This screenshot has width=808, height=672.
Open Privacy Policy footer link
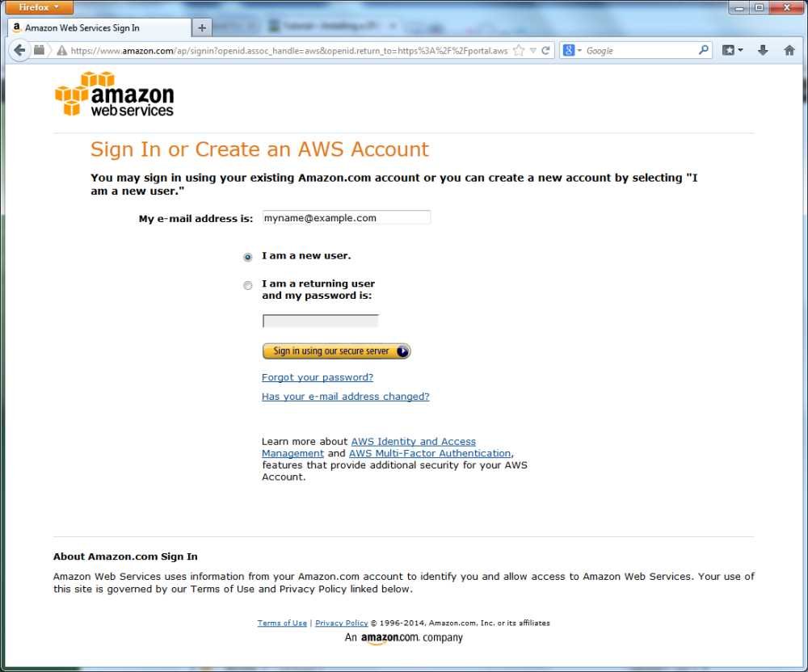tap(341, 623)
